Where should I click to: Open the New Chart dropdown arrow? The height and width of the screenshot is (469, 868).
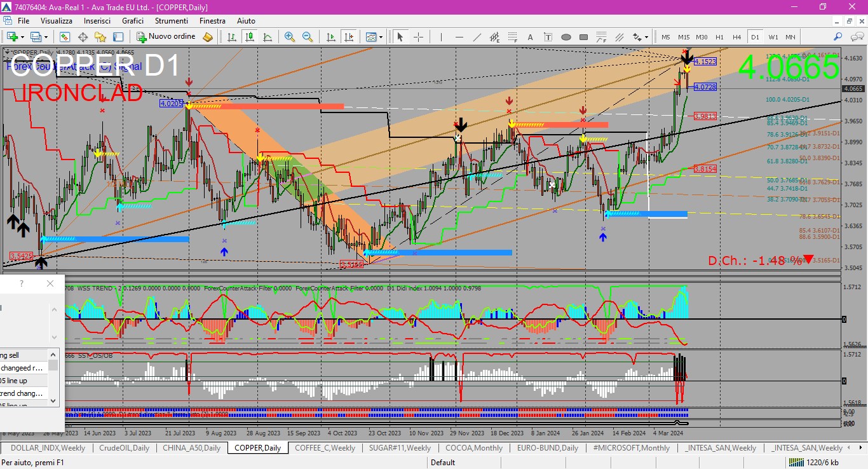23,37
